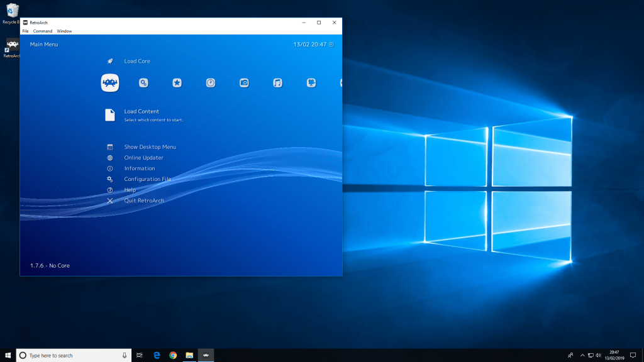The image size is (644, 362).
Task: Open the Music note tab
Action: (x=277, y=83)
